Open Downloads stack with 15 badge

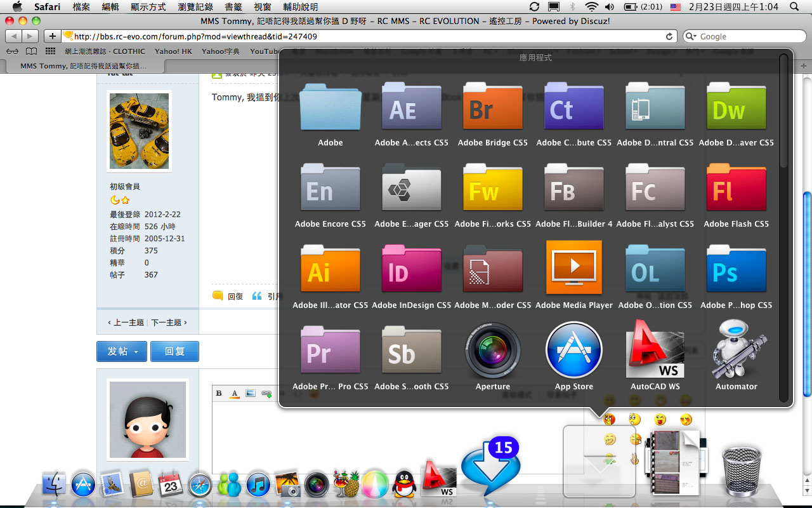pyautogui.click(x=490, y=466)
